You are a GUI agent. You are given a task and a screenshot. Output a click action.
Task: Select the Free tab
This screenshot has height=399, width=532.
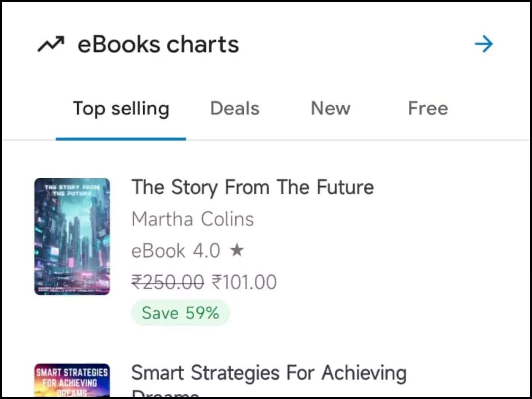(427, 108)
